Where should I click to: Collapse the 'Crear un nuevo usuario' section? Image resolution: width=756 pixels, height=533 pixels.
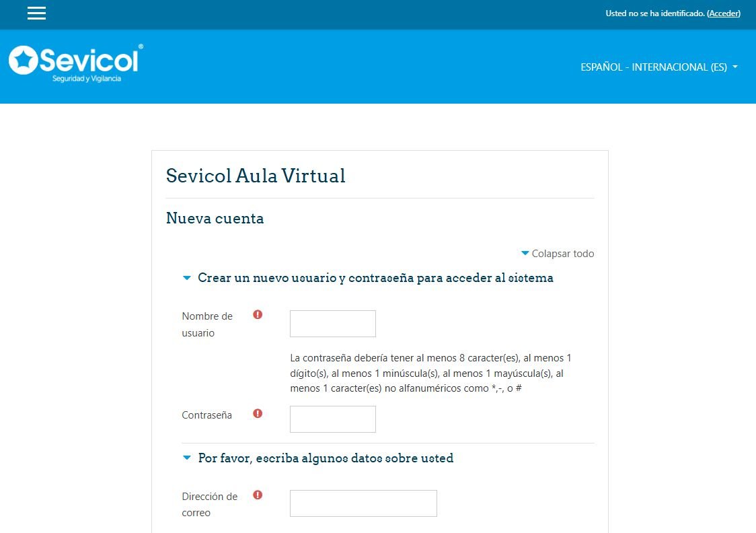(x=375, y=278)
